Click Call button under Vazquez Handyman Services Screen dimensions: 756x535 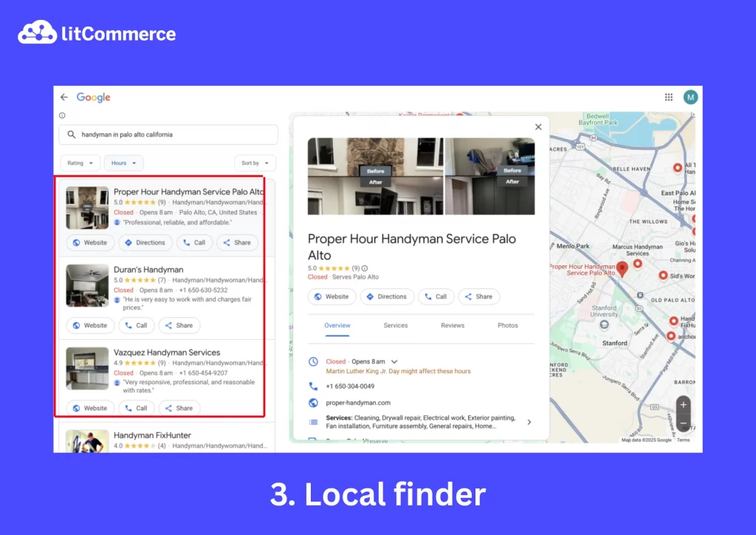[137, 408]
